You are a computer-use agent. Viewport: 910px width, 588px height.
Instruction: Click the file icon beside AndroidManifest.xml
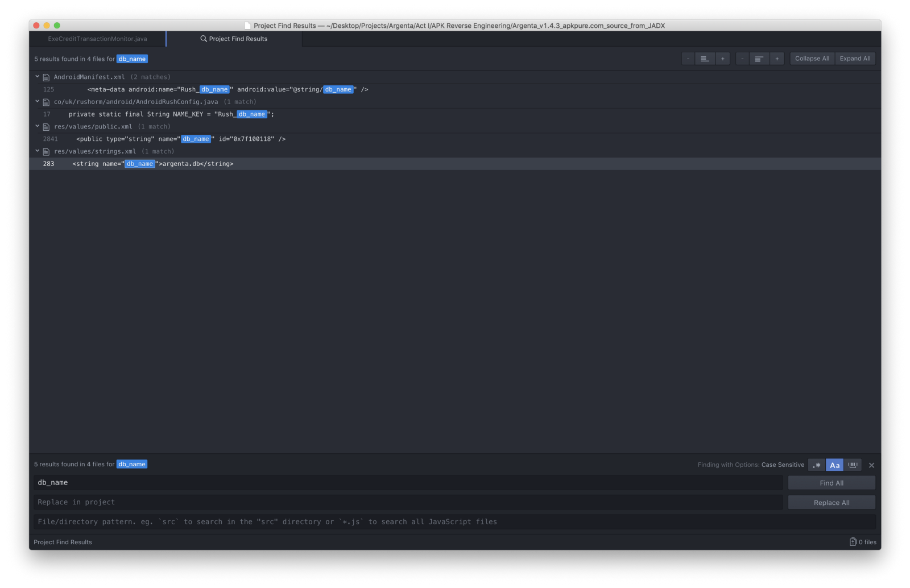coord(46,77)
